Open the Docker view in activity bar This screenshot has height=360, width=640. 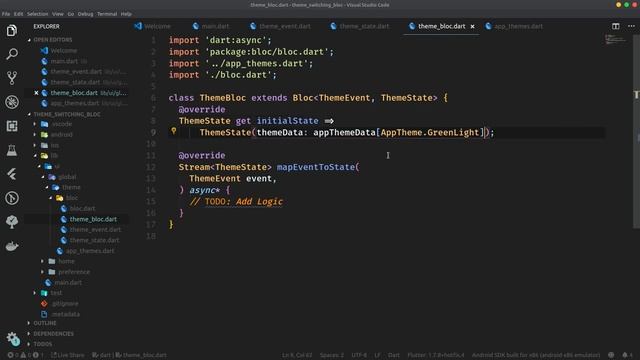coord(12,246)
